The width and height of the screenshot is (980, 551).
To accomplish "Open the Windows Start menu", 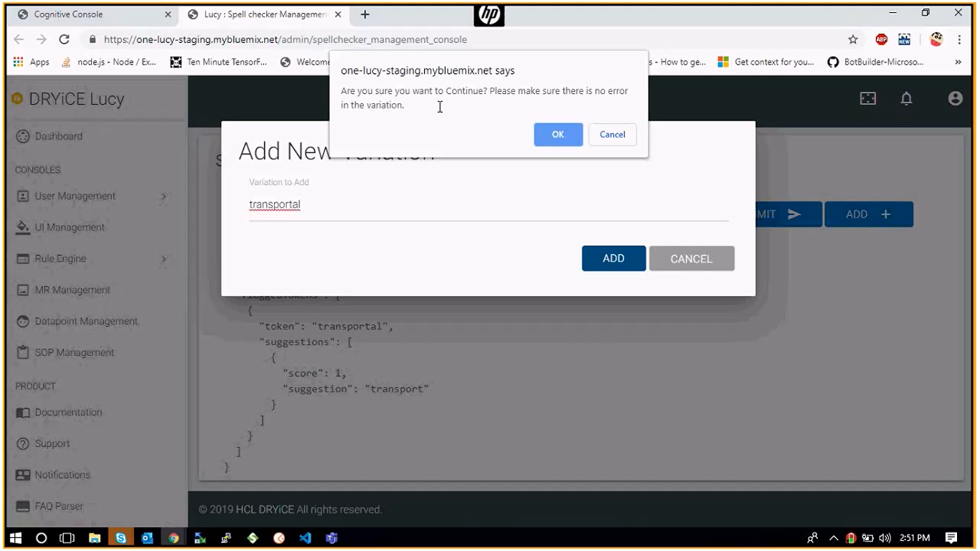I will click(17, 537).
